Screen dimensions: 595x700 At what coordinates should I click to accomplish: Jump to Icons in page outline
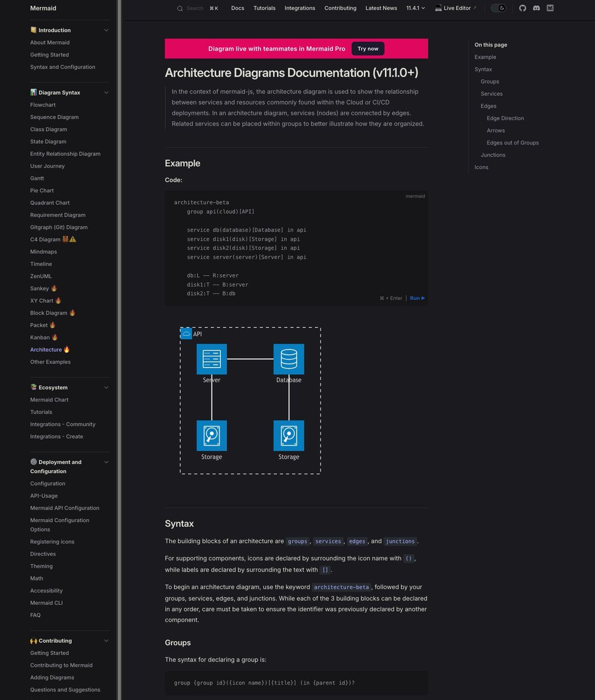point(481,167)
